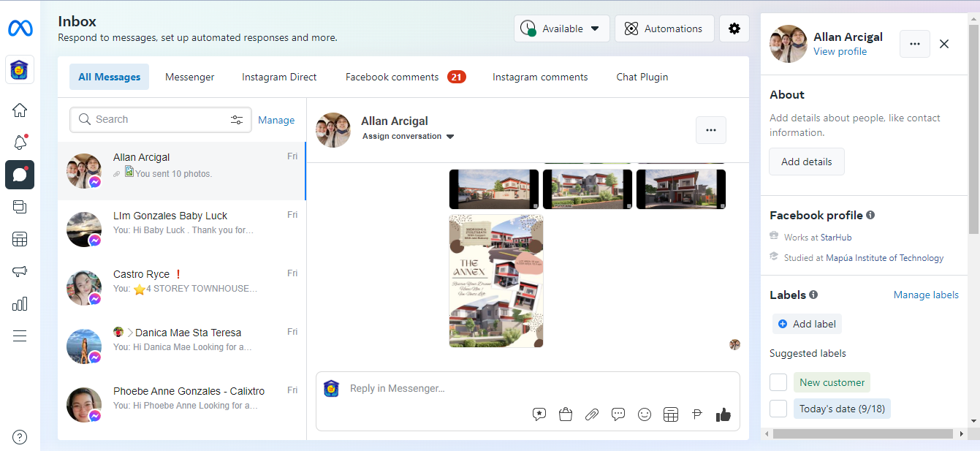Switch to Messenger tab
The image size is (980, 451).
(190, 77)
